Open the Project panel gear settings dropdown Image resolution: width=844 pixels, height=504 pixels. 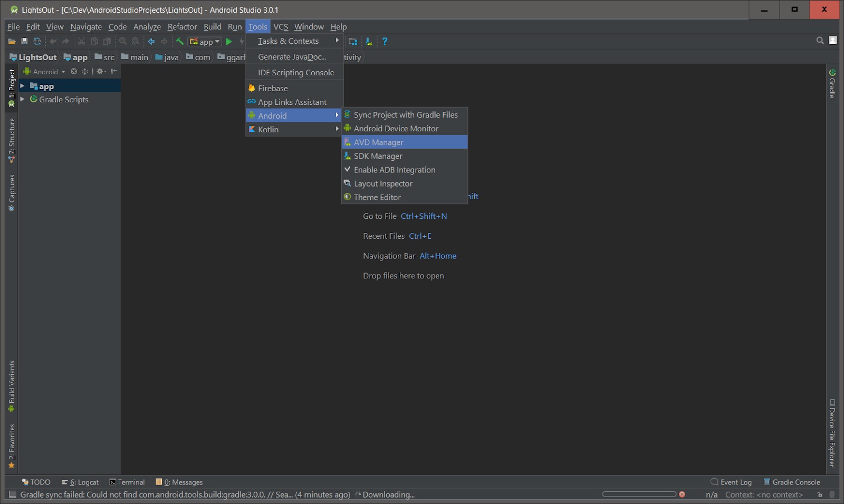click(101, 72)
